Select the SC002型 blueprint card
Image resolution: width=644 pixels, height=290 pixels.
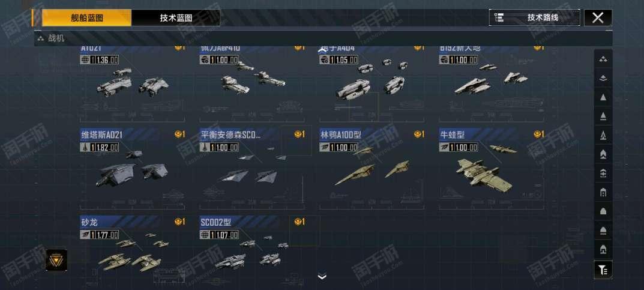pyautogui.click(x=251, y=250)
